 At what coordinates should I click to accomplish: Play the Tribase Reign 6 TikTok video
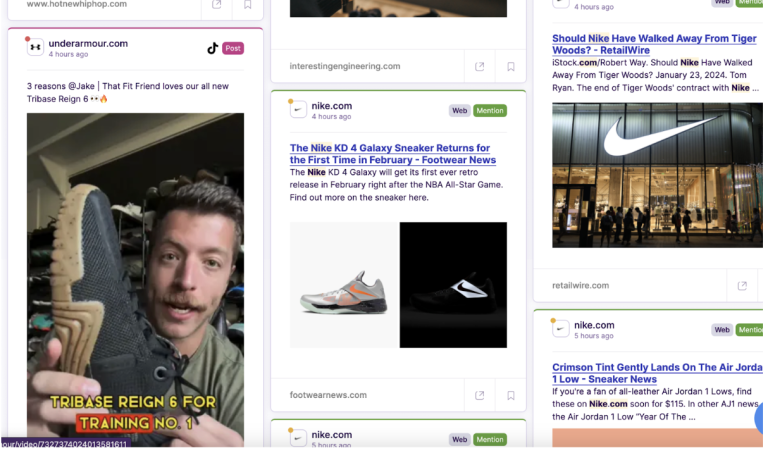pos(135,270)
